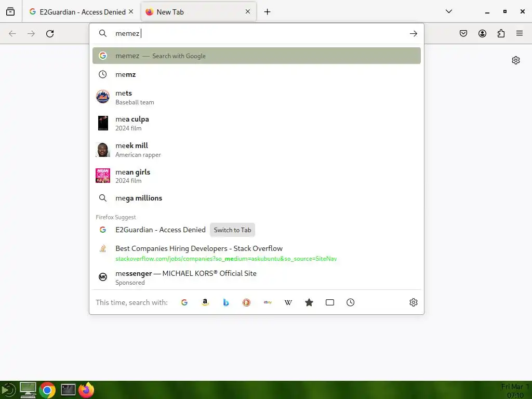Open the Extensions puzzle icon
Image resolution: width=532 pixels, height=399 pixels.
tap(501, 33)
